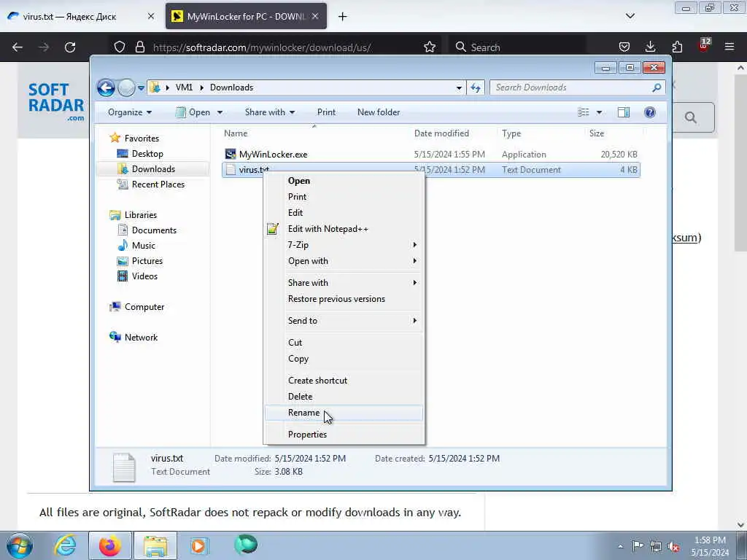
Task: Select Copy in the context menu
Action: click(x=298, y=359)
